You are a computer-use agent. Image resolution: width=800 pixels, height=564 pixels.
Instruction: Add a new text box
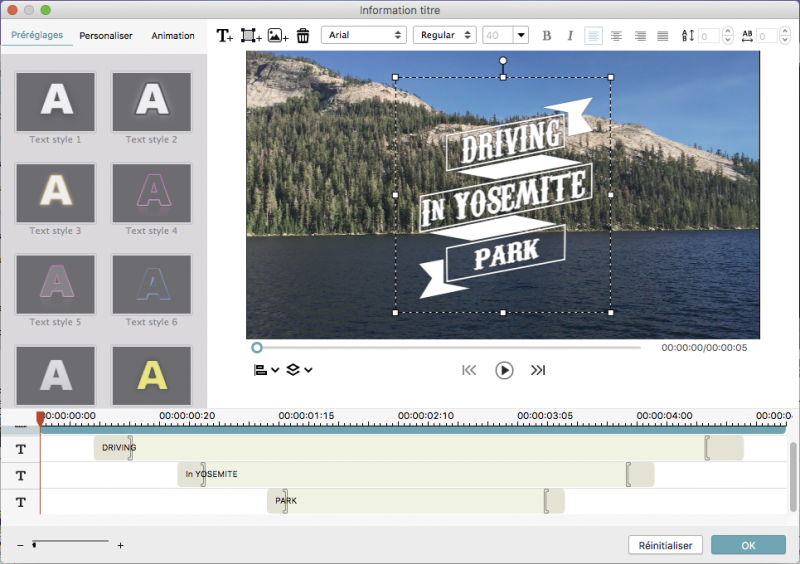[x=224, y=35]
